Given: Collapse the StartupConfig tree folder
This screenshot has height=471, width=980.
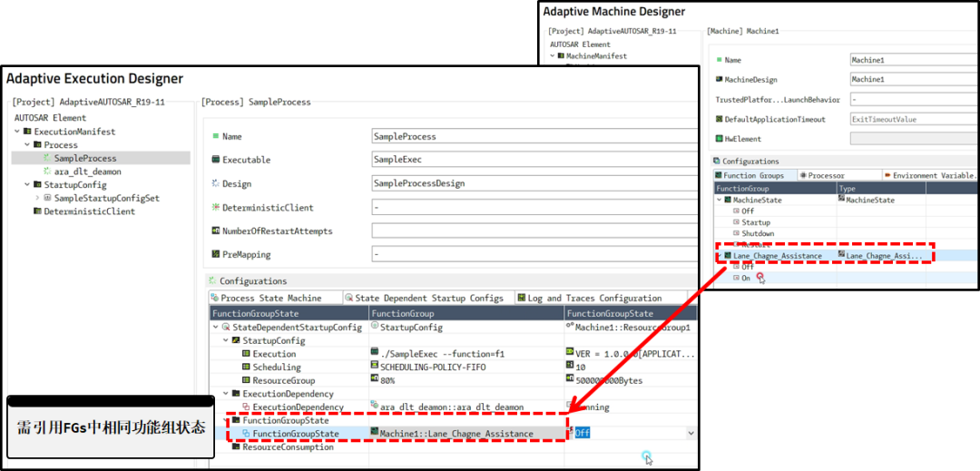Looking at the screenshot, I should (x=27, y=185).
